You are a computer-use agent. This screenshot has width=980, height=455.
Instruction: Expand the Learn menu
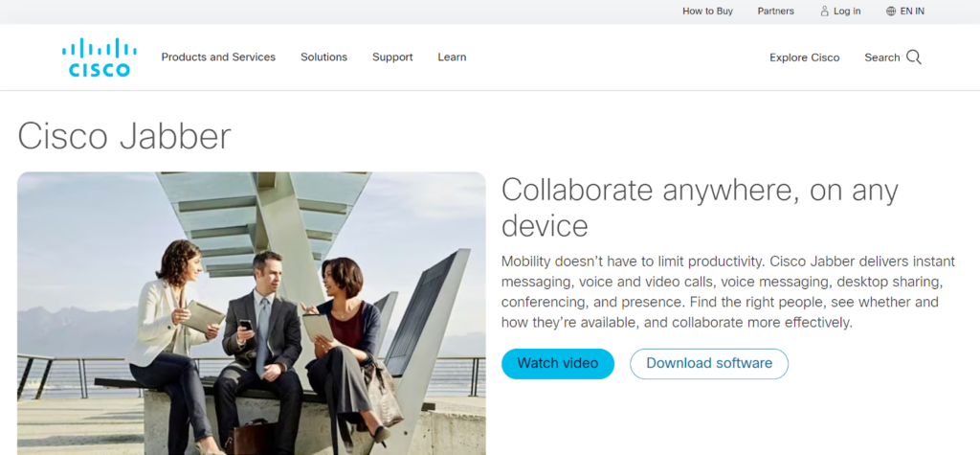(x=452, y=57)
